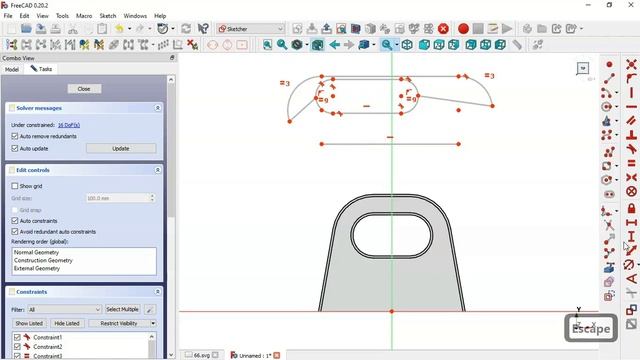Screen dimensions: 640x360
Task: Select the Create line tool
Action: point(609,78)
